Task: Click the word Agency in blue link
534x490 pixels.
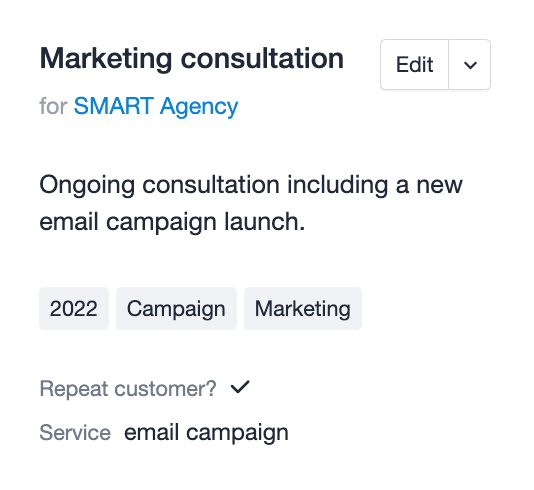Action: [199, 107]
